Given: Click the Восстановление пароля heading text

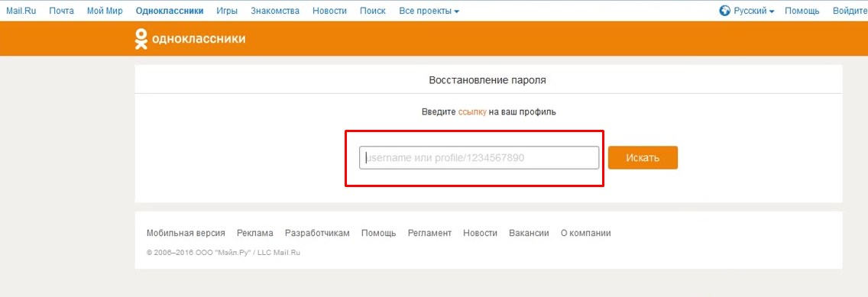Looking at the screenshot, I should pyautogui.click(x=487, y=80).
